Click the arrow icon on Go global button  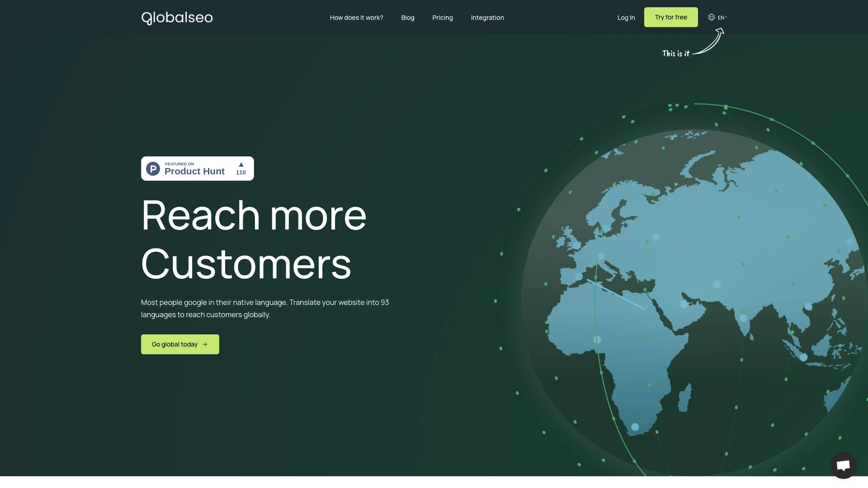(205, 344)
